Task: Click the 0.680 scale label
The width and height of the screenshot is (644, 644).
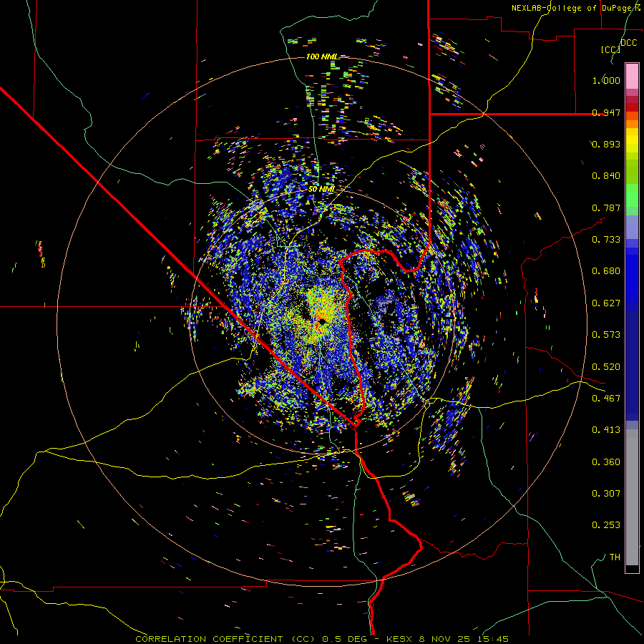Action: 606,271
